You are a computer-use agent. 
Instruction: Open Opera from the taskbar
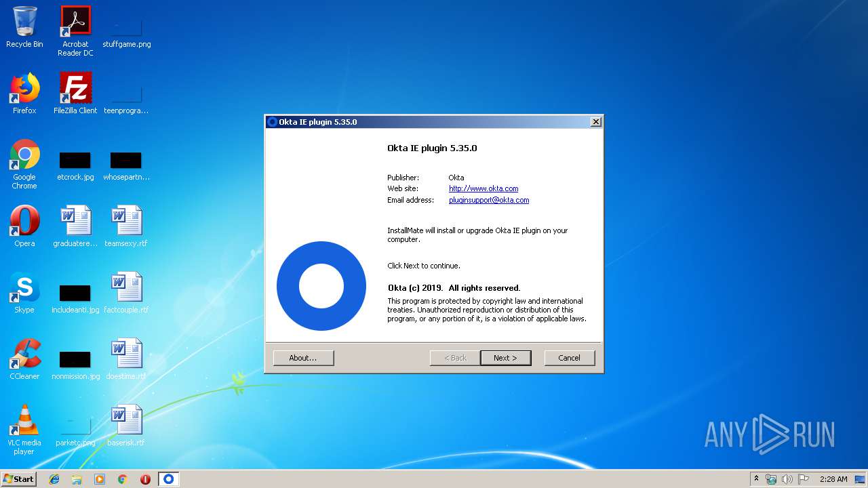pos(145,479)
